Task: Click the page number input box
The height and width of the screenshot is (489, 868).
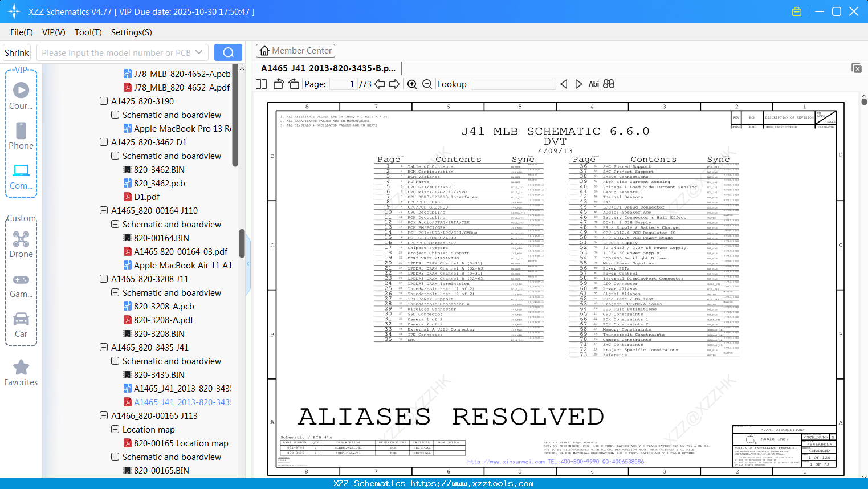Action: 344,84
